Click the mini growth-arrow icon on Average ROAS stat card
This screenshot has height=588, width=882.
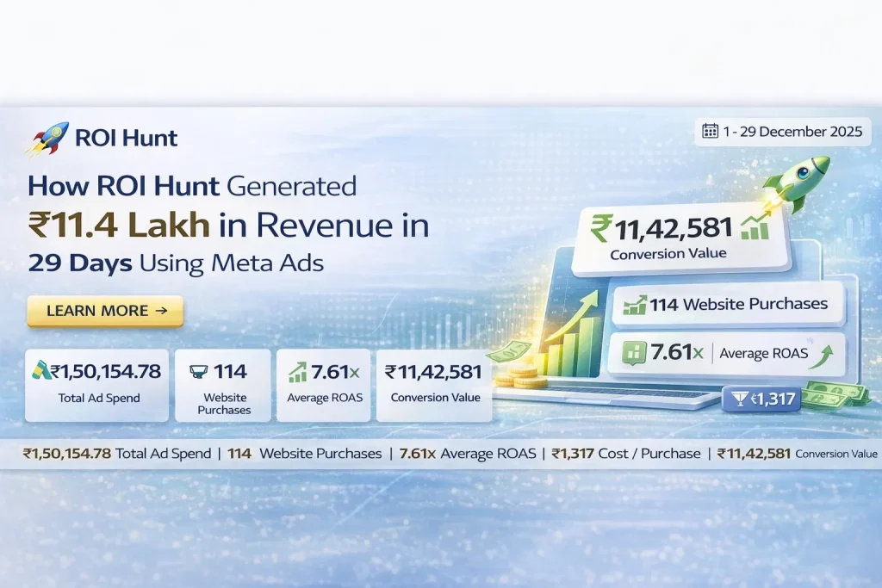point(295,370)
